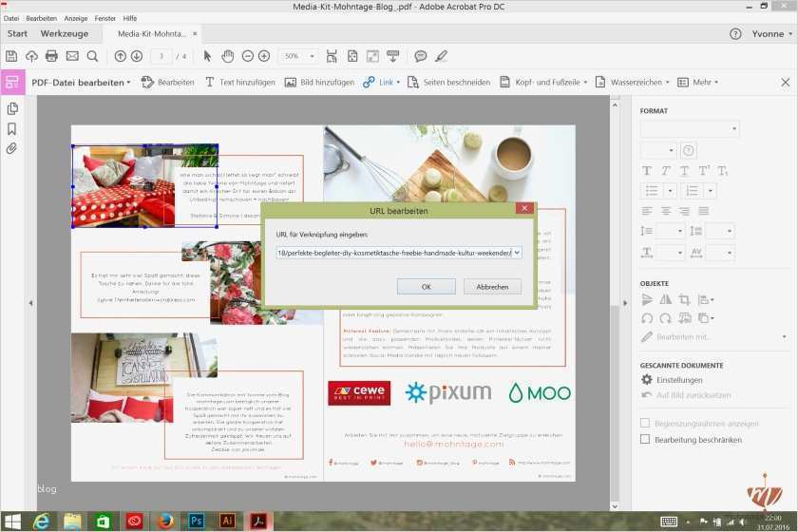
Task: Open the Bearbeiten menu
Action: point(41,18)
